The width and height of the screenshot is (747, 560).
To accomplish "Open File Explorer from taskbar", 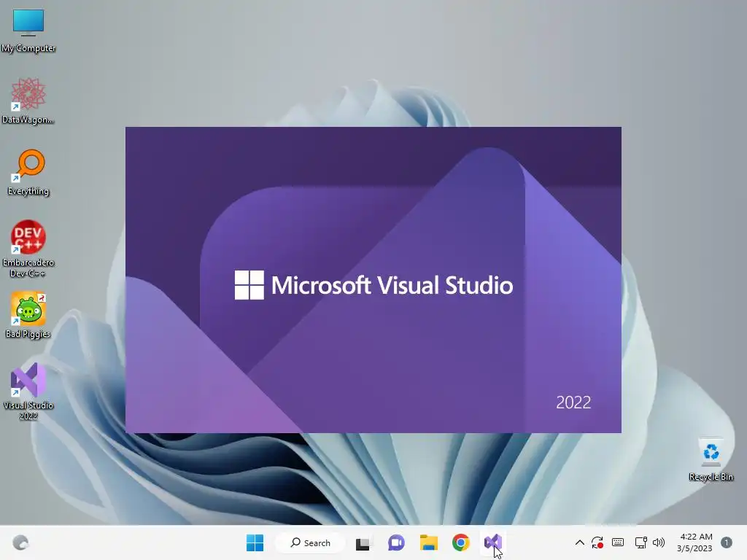I will (x=429, y=542).
